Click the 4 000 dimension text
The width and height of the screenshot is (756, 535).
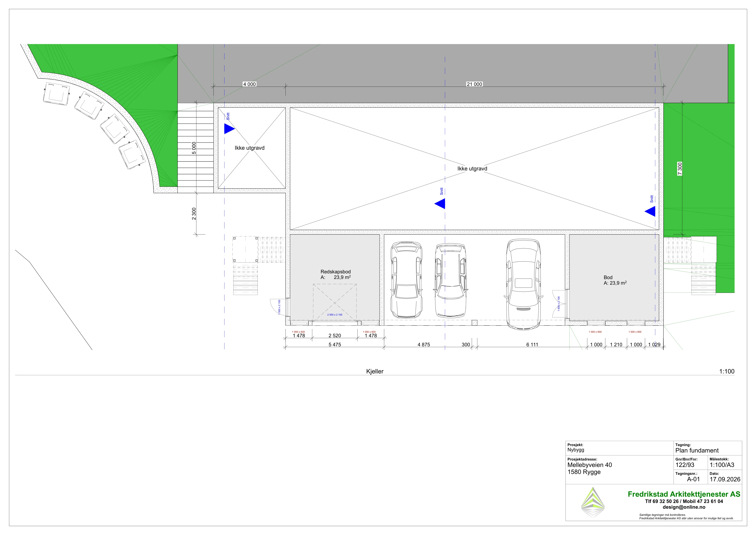[x=249, y=84]
